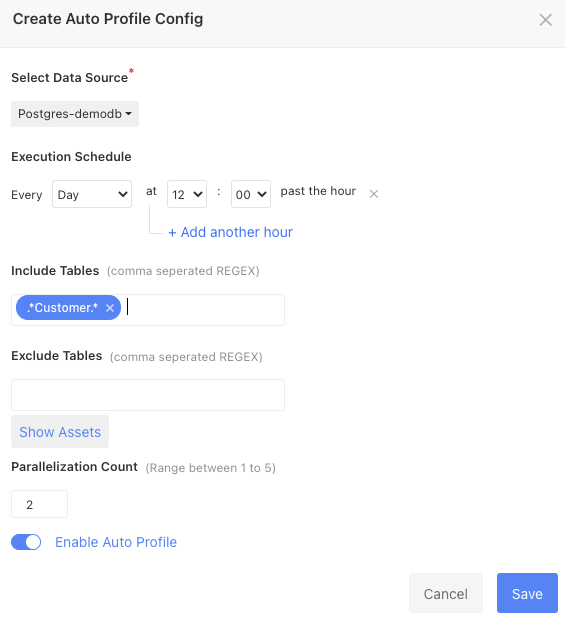Open the minutes dropdown showing 00

tap(251, 194)
